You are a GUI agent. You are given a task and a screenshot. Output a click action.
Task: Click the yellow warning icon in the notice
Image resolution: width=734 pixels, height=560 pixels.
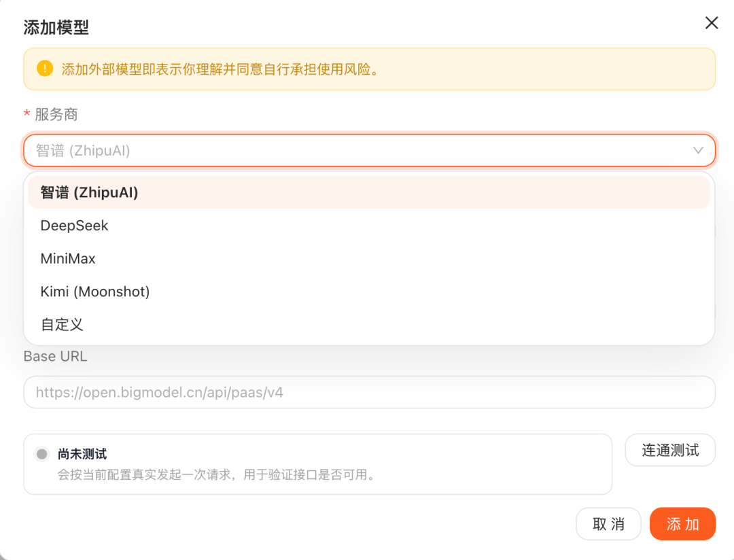point(45,69)
